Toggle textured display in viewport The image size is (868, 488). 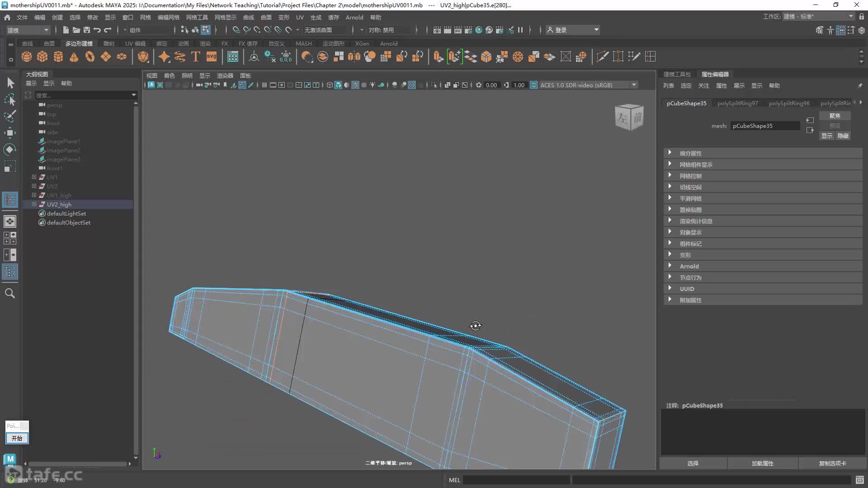coord(364,85)
